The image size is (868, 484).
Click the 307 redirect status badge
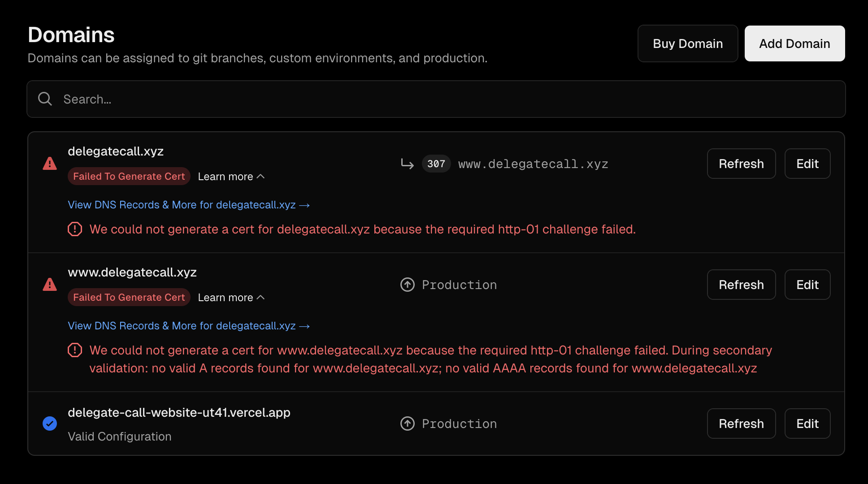436,164
